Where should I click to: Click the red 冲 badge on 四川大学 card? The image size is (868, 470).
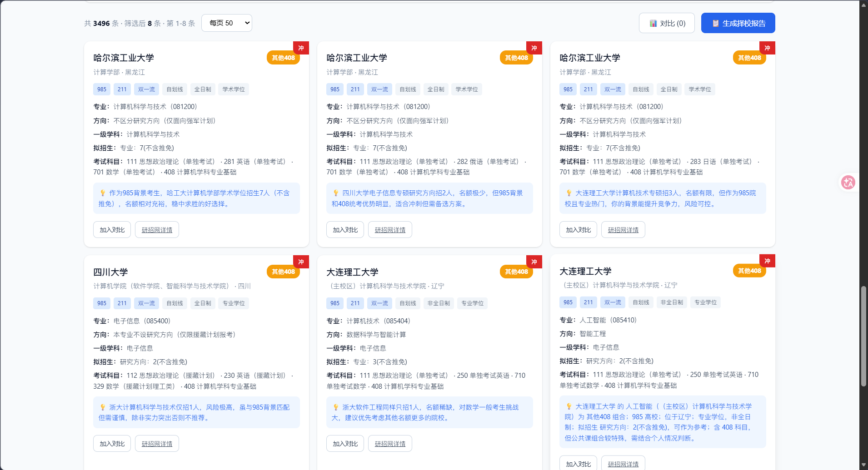click(301, 262)
